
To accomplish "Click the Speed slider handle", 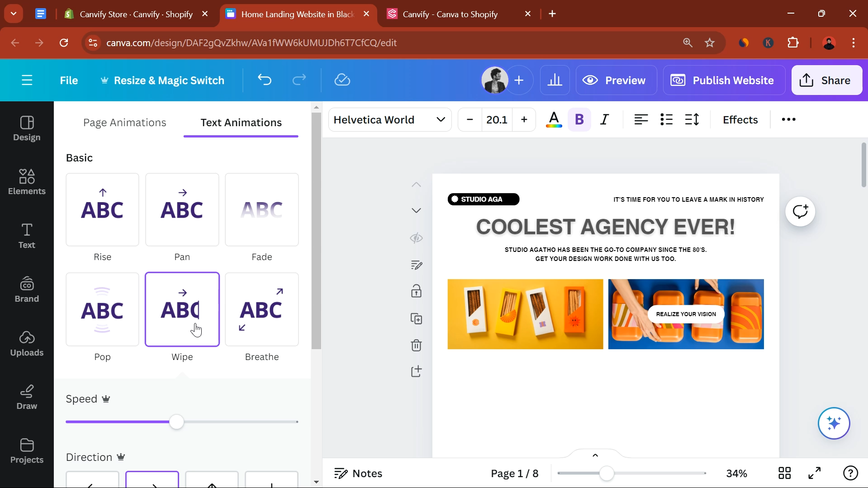I will tap(176, 422).
